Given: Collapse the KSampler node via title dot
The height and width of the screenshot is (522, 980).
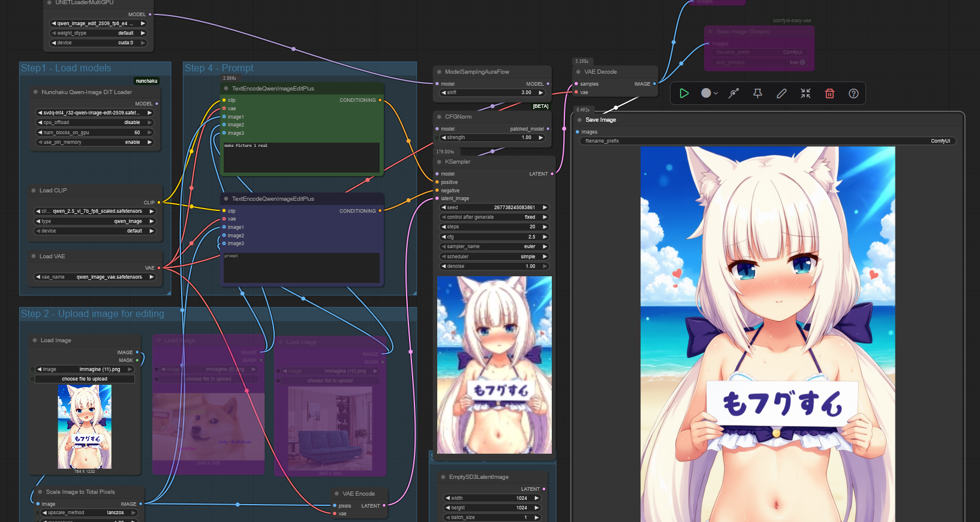Looking at the screenshot, I should pos(439,162).
